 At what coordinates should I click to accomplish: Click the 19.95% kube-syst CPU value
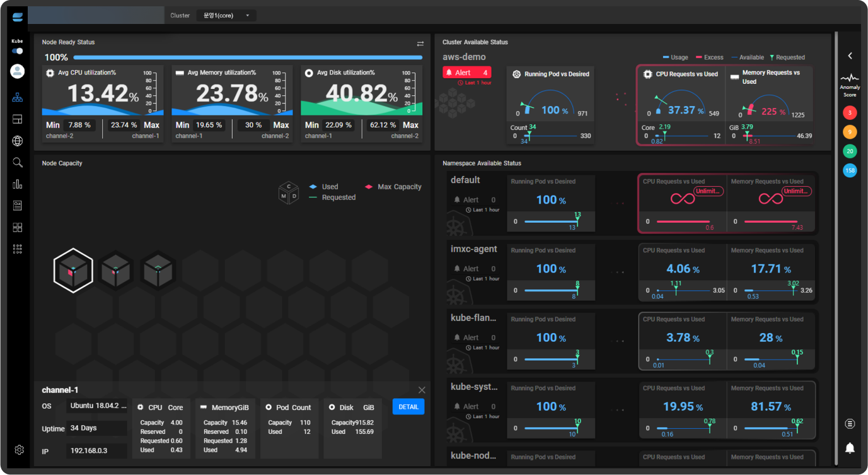(x=683, y=407)
